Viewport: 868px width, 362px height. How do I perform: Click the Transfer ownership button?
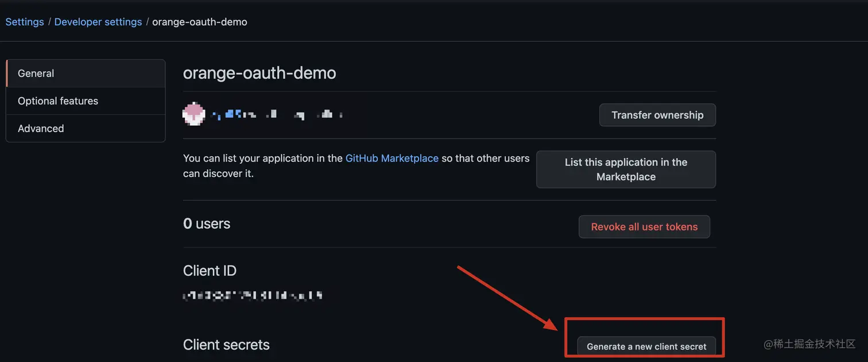coord(657,115)
